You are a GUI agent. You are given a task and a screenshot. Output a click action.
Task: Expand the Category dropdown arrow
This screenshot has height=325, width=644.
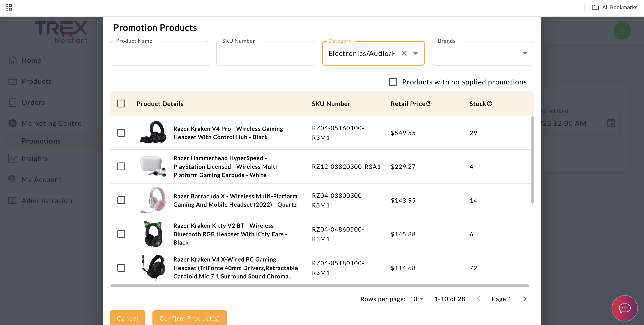(x=416, y=53)
